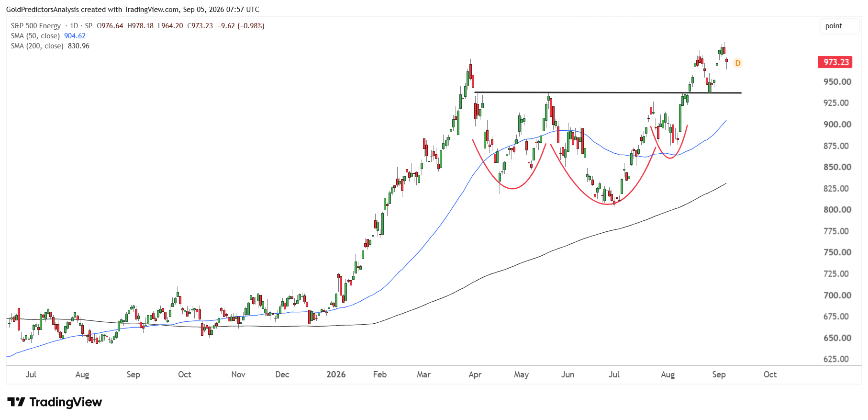
Task: Click the SMA (50, close) indicator label
Action: click(35, 36)
